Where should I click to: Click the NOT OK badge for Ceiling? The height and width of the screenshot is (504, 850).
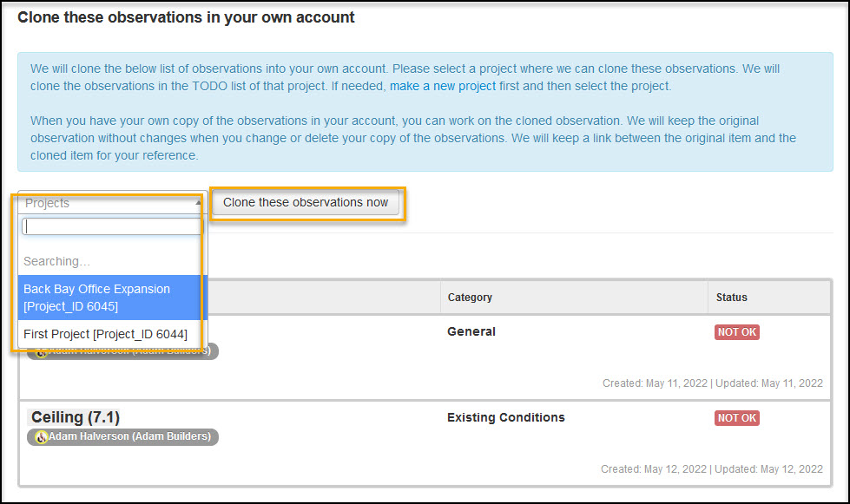(x=736, y=418)
